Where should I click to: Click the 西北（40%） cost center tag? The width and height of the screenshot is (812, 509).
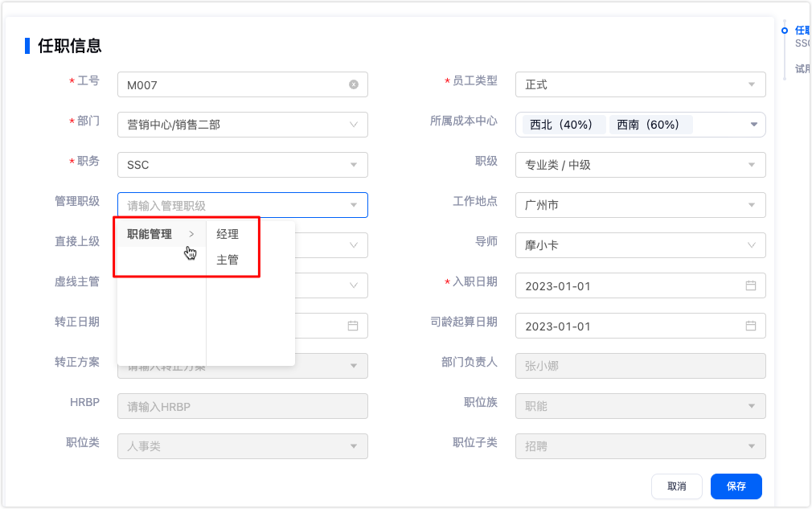(562, 125)
